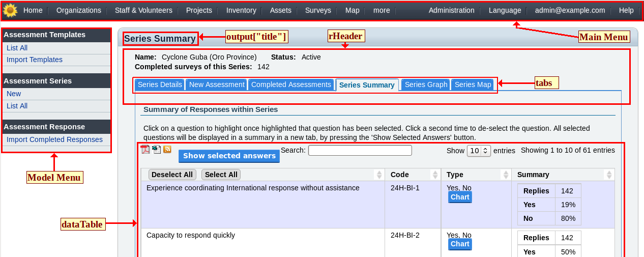Click the sunflower logo in the main menu

coord(10,10)
